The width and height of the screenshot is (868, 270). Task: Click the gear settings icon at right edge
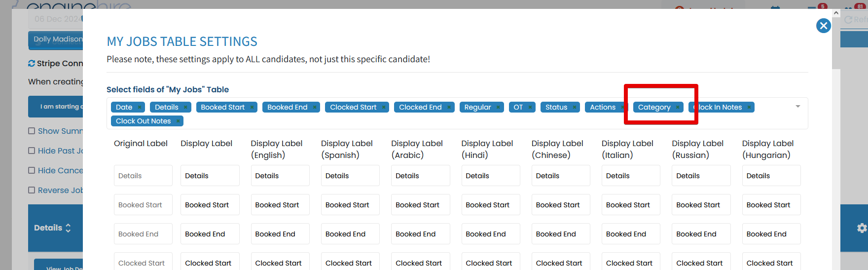[x=862, y=228]
